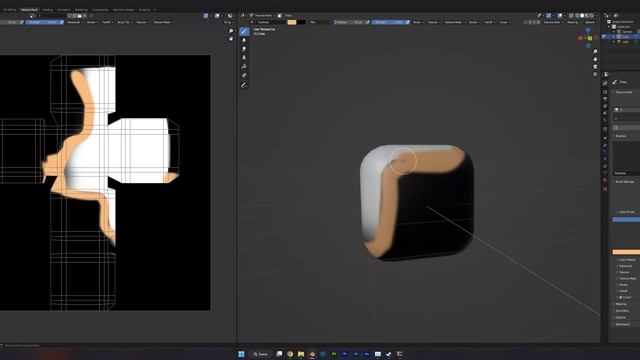Click the Options button in 3D viewport header
Image resolution: width=640 pixels, height=360 pixels.
tap(591, 22)
